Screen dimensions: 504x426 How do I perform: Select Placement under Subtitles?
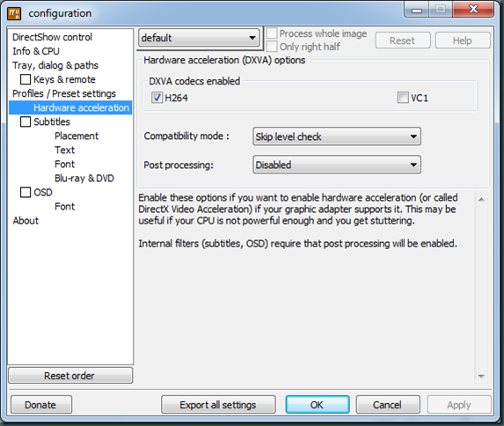click(77, 136)
